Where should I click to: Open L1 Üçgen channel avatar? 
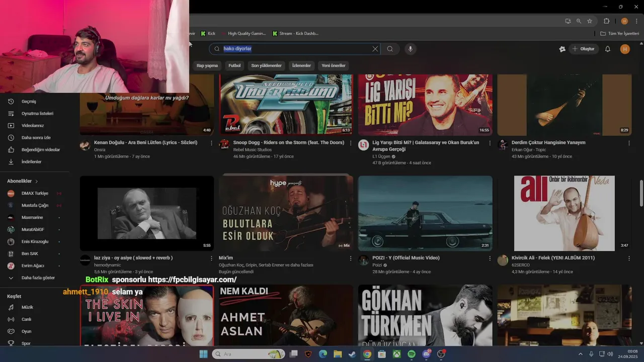(x=363, y=145)
